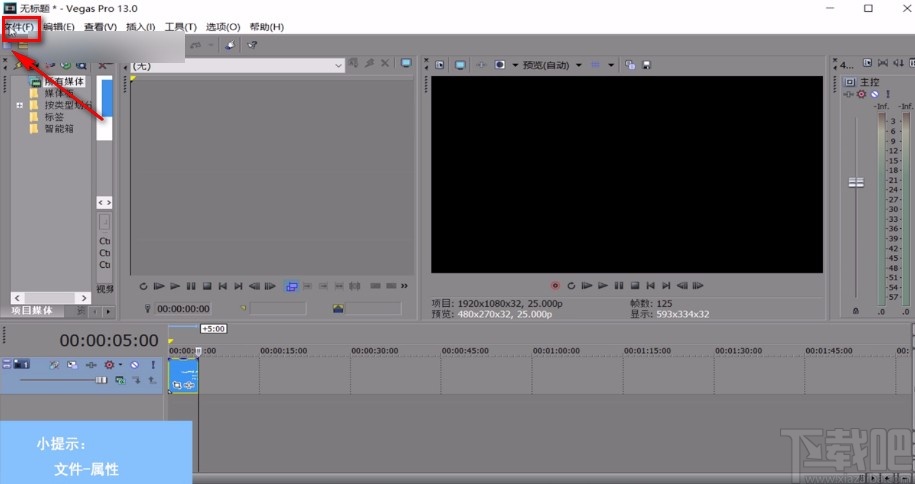Toggle trimmer loop playback
Screen dimensions: 915x484
(x=143, y=286)
